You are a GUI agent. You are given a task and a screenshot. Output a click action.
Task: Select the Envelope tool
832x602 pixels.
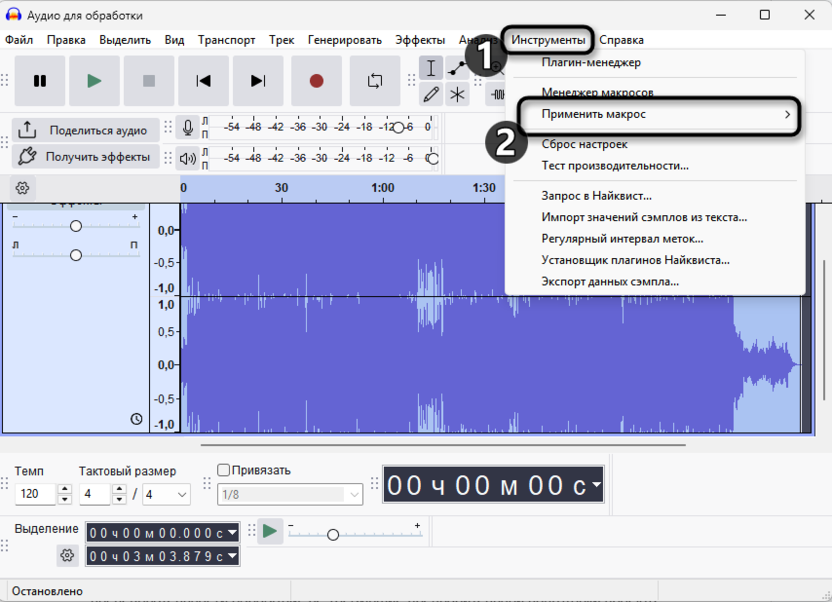coord(456,68)
